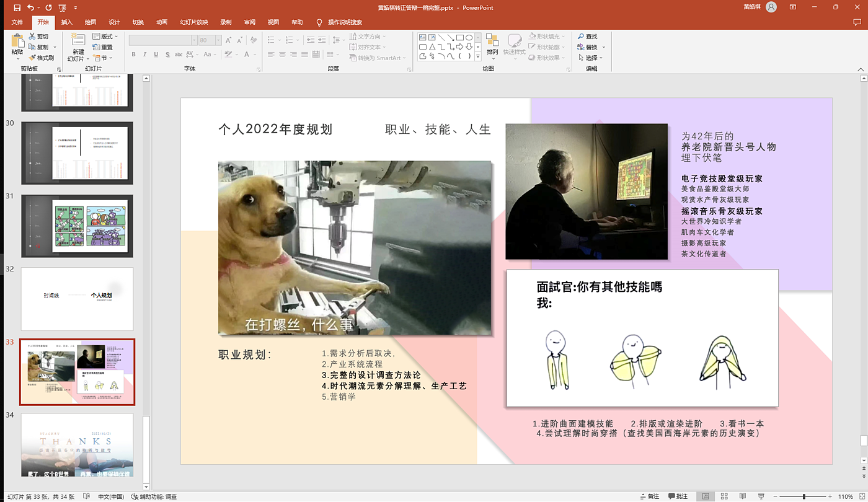
Task: Open the font size dropdown
Action: 218,40
